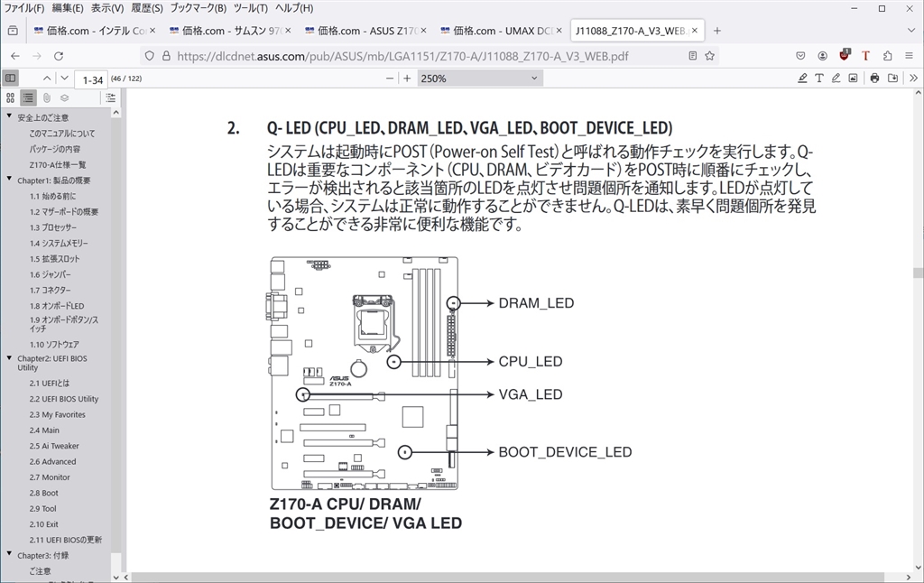924x583 pixels.
Task: Open the reader view icon in address bar
Action: tap(693, 56)
